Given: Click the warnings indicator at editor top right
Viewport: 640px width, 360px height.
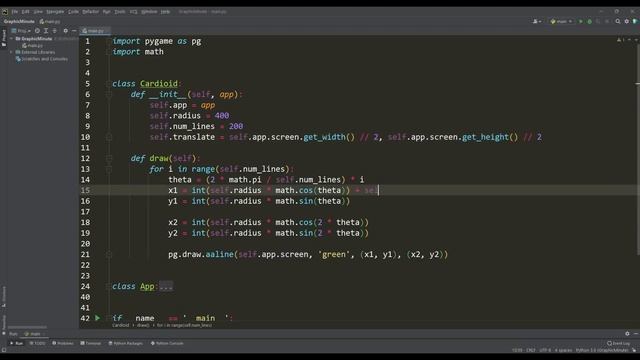Looking at the screenshot, I should 621,40.
